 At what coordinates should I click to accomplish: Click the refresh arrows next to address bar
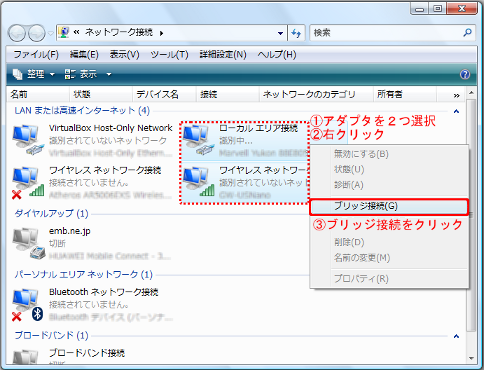pos(296,33)
